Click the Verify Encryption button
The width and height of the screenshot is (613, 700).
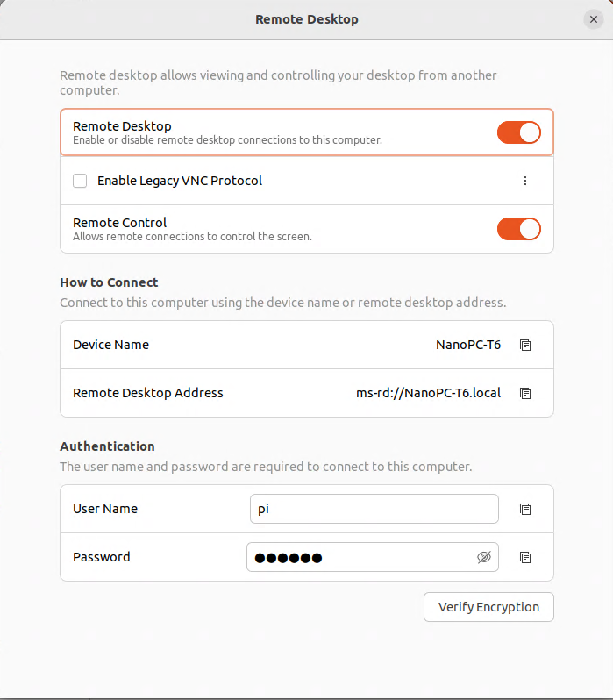(x=488, y=607)
